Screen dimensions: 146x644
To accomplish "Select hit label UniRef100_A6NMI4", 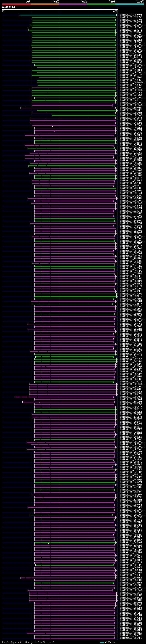I will pyautogui.click(x=131, y=58).
